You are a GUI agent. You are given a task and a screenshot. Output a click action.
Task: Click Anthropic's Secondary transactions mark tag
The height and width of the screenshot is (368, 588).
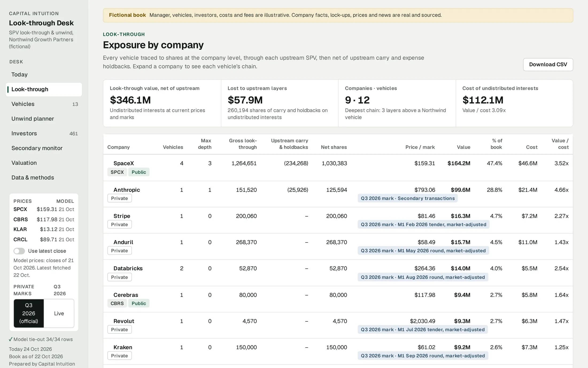408,198
